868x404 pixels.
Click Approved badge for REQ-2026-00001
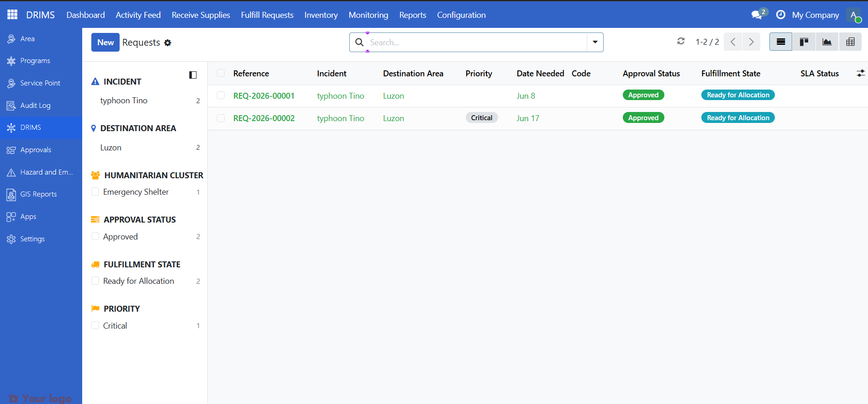[x=643, y=95]
